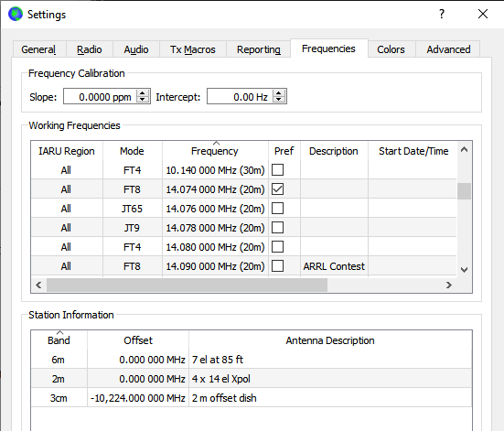Screen dimensions: 504x431
Task: Sort by the Frequency column header
Action: (x=215, y=151)
